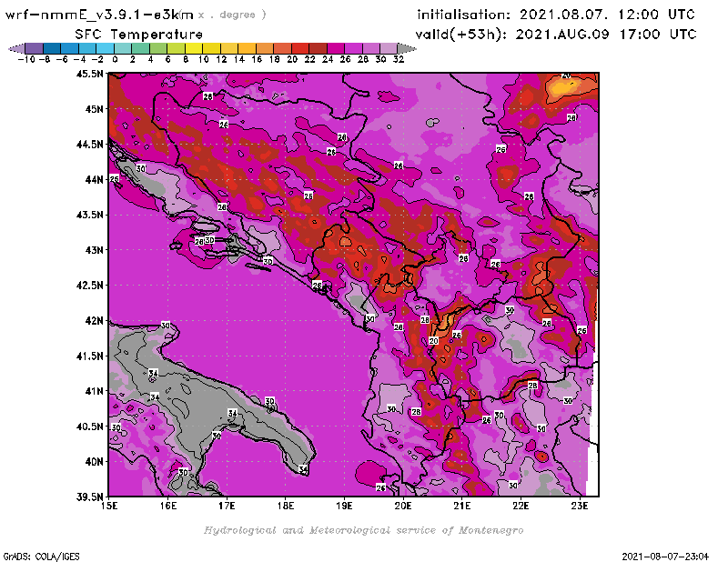This screenshot has width=728, height=562.
Task: Click the '45.5N' latitude label
Action: point(89,74)
